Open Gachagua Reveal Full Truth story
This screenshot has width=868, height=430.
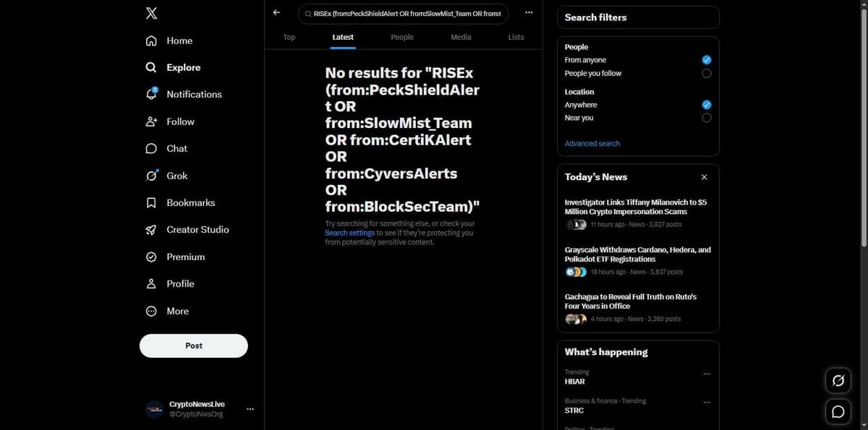(x=638, y=308)
